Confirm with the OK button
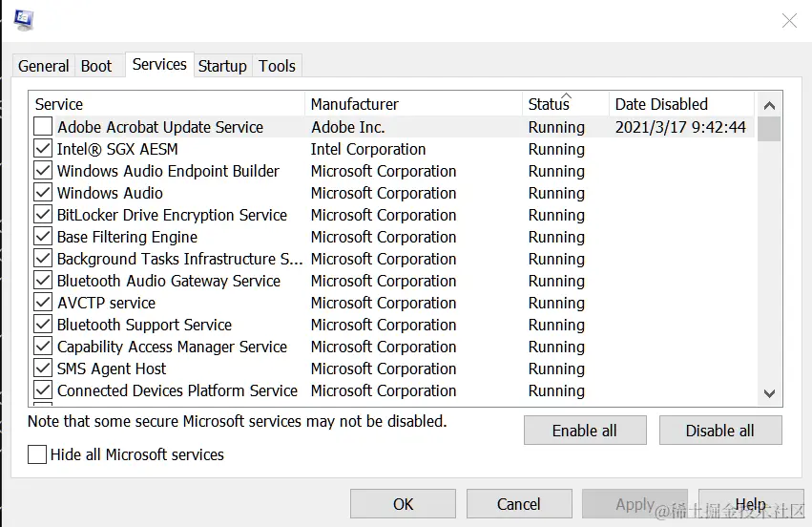This screenshot has width=812, height=527. point(404,504)
